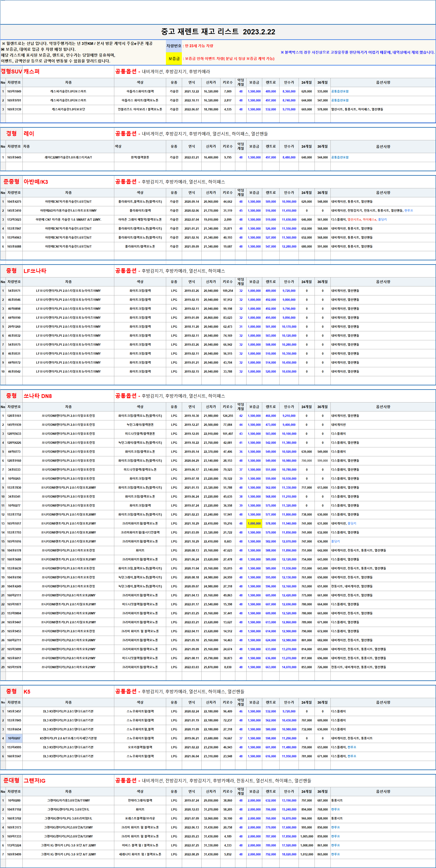Click the yellow highlighted 1,000,000 deposit cell
Viewport: 436px width, 868px height.
(x=254, y=524)
